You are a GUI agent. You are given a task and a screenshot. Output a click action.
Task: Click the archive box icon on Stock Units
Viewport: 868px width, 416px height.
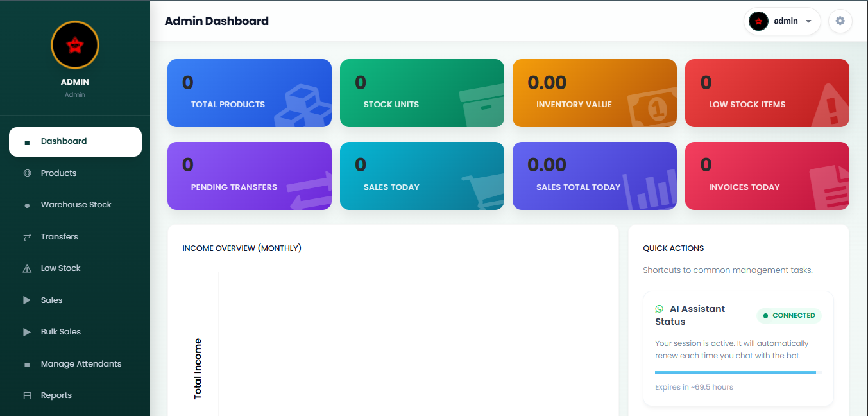482,107
